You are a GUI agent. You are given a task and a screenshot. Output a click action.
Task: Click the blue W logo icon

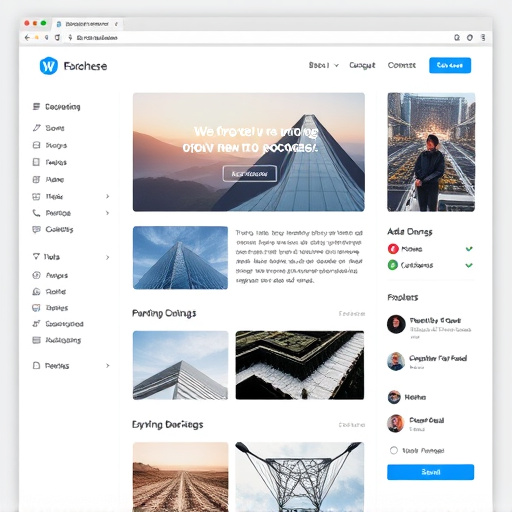49,66
